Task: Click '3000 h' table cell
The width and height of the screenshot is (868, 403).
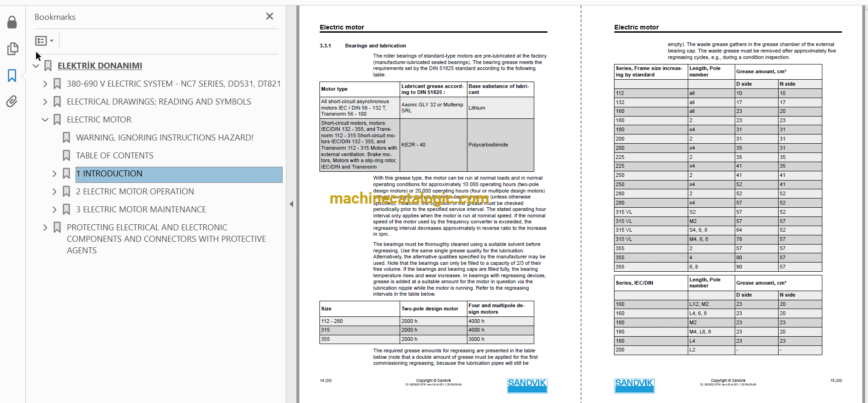Action: [x=501, y=339]
